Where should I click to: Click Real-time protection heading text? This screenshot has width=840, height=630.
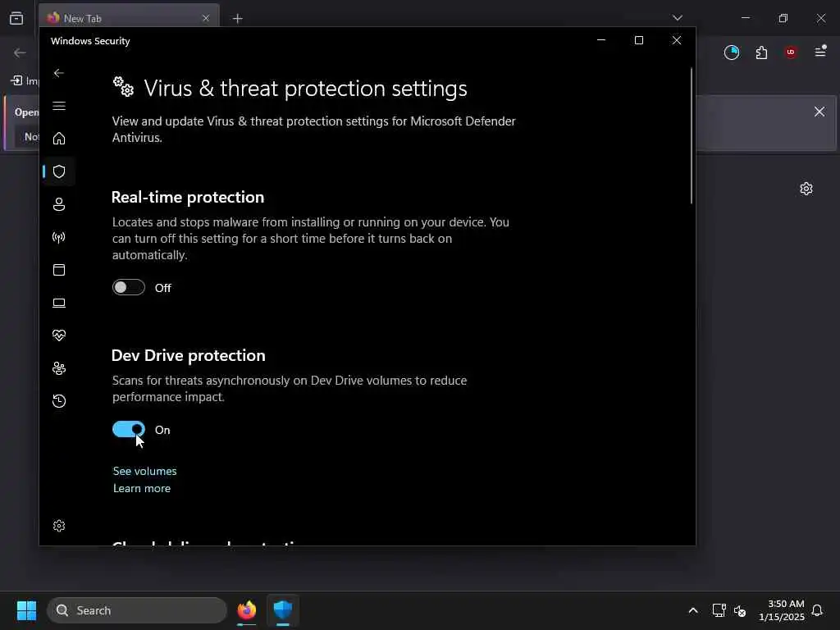188,197
